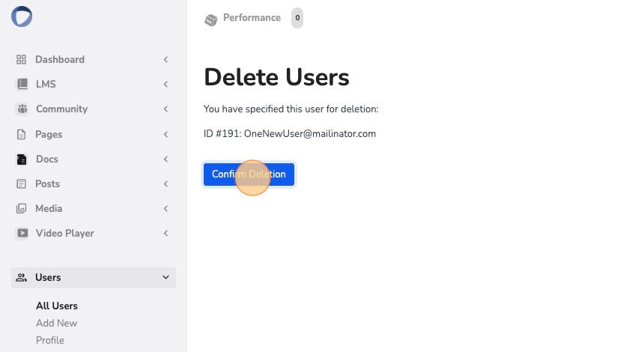Select Add New under Users
Screen dimensions: 644x352
click(57, 324)
